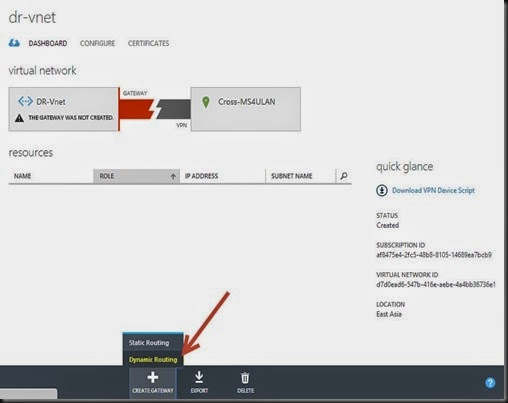This screenshot has width=508, height=403.
Task: Open the Dashboard tab
Action: point(48,43)
